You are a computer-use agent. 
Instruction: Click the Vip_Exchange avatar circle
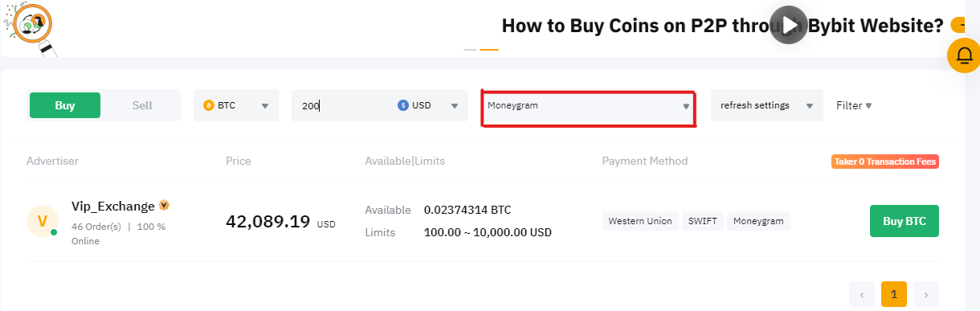(x=43, y=221)
